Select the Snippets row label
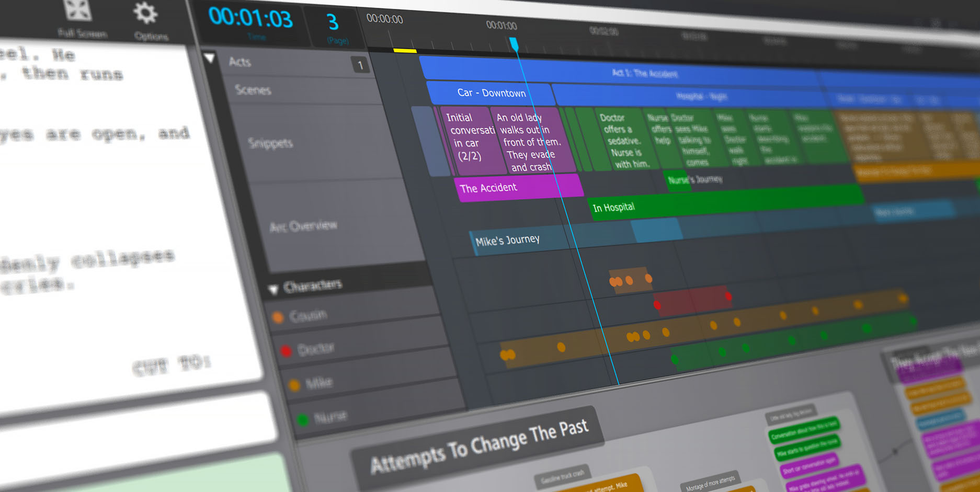Screen dimensions: 980x492 [270, 143]
